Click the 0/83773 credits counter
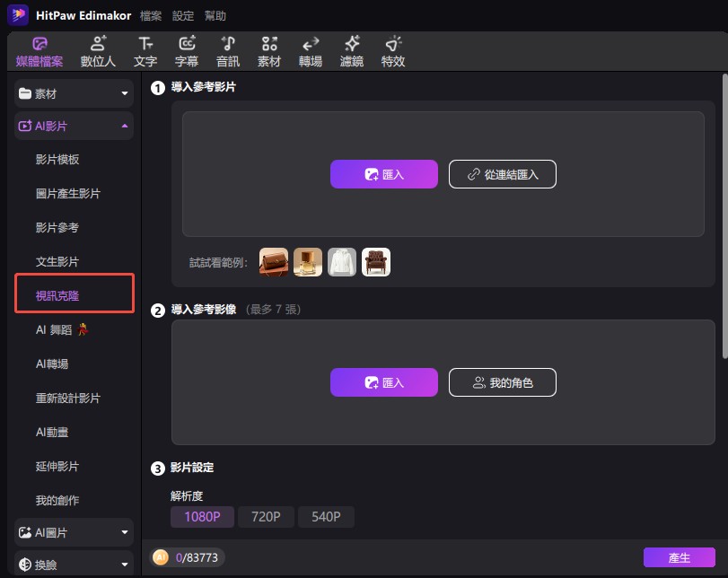728x578 pixels. pyautogui.click(x=197, y=557)
